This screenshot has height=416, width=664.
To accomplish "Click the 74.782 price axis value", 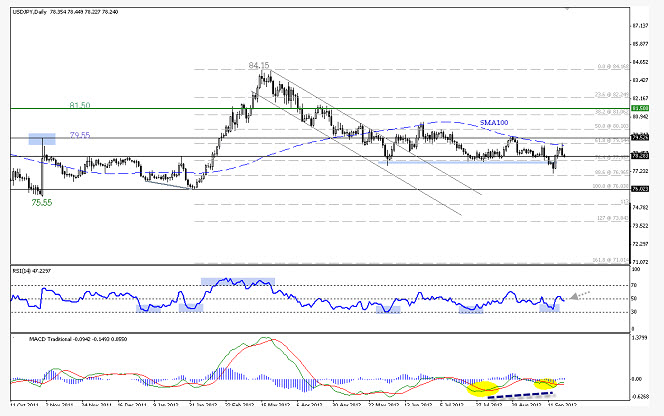I will click(x=640, y=207).
